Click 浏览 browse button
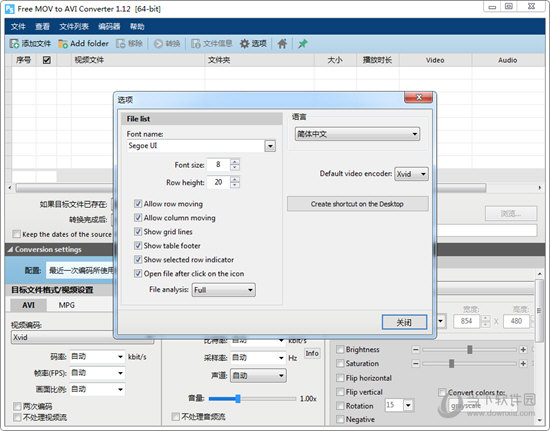This screenshot has width=550, height=431. pos(511,213)
